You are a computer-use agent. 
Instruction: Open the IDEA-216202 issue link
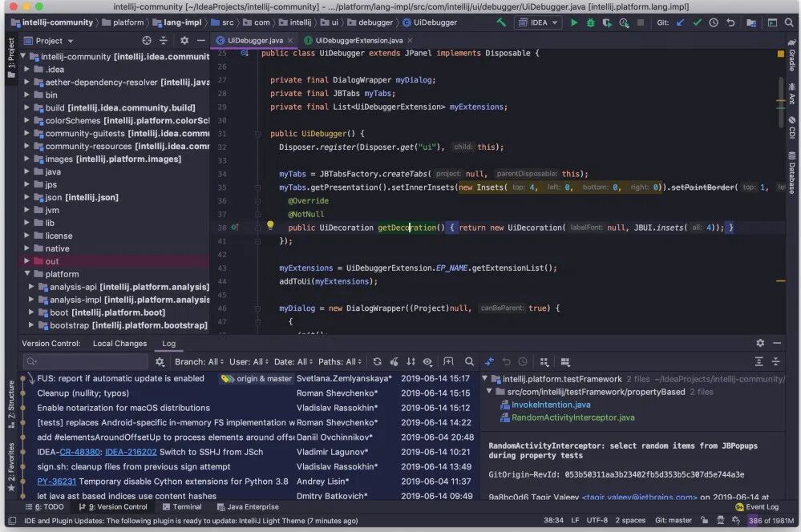point(131,452)
